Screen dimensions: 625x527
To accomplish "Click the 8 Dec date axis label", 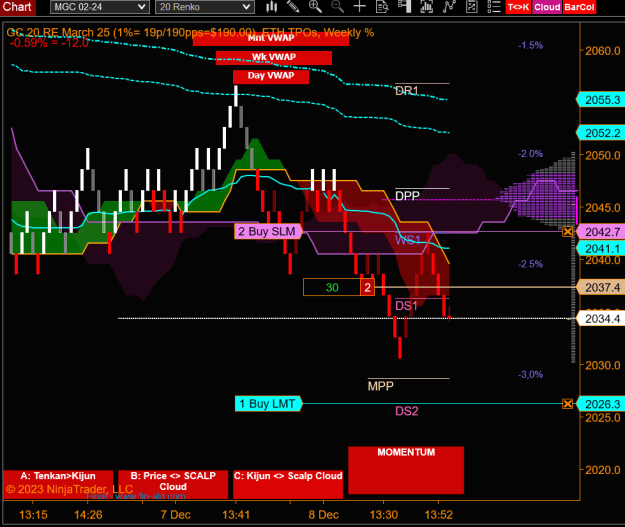I will 324,515.
